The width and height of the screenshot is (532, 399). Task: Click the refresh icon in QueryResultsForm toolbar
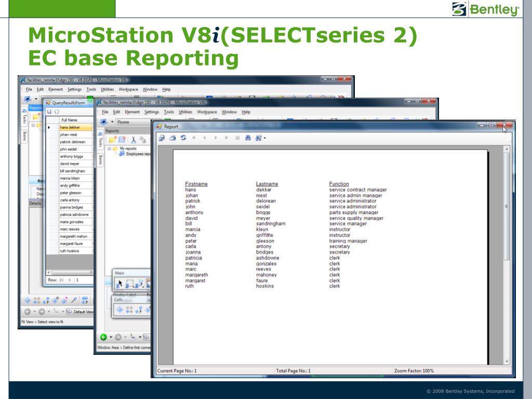(x=57, y=112)
